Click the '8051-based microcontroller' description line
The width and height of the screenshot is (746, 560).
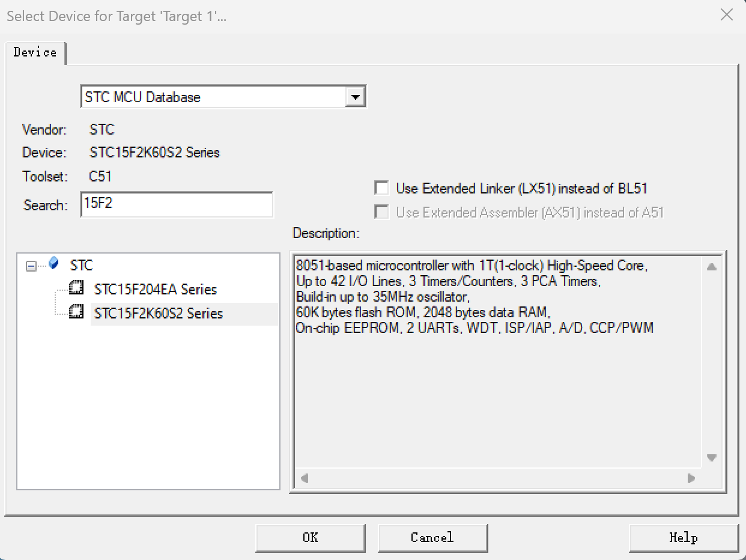(x=472, y=266)
